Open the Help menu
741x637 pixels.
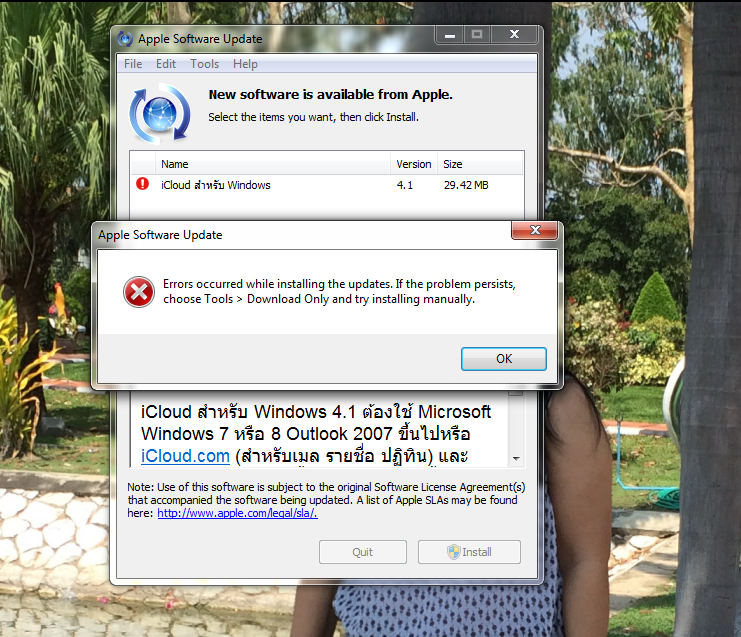[245, 64]
